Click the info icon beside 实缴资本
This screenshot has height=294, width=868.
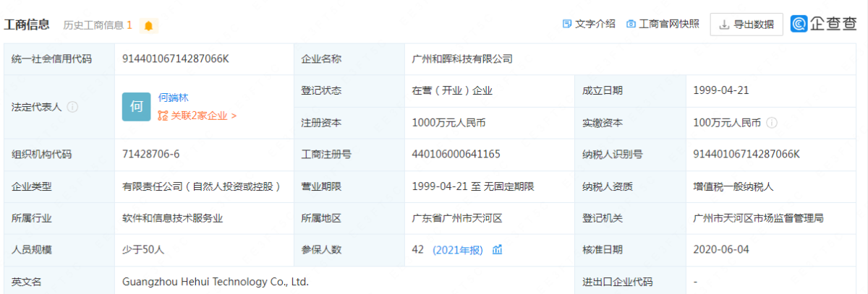tap(772, 124)
